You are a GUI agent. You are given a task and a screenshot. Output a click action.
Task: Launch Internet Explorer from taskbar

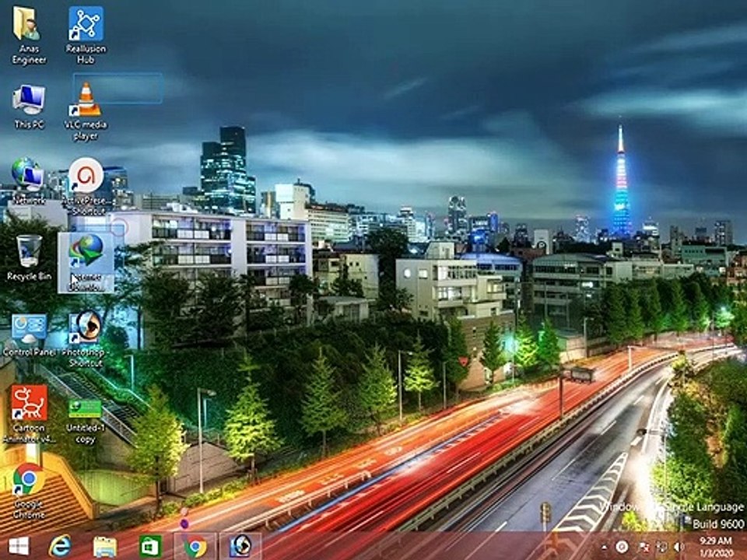[x=60, y=546]
